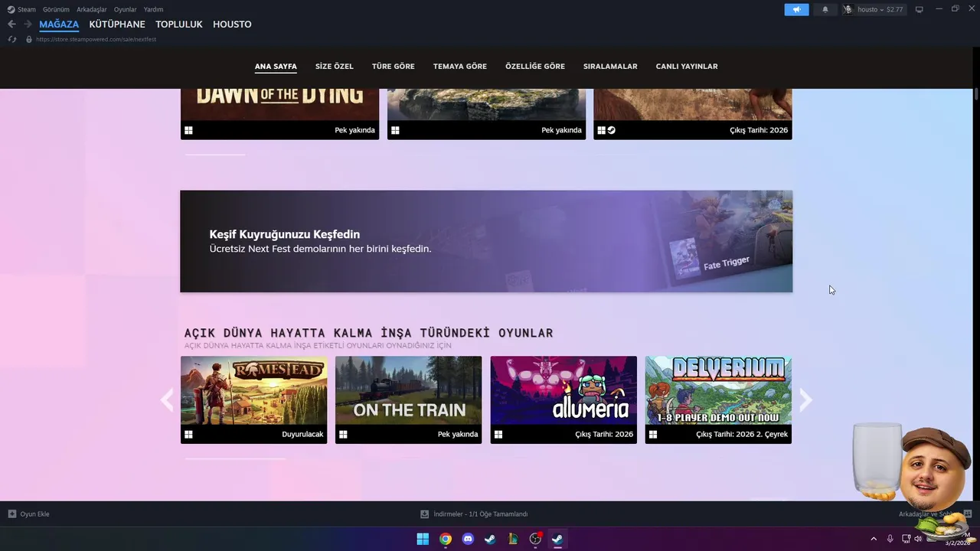
Task: Click the downloads icon beside İndirmeler
Action: [424, 514]
